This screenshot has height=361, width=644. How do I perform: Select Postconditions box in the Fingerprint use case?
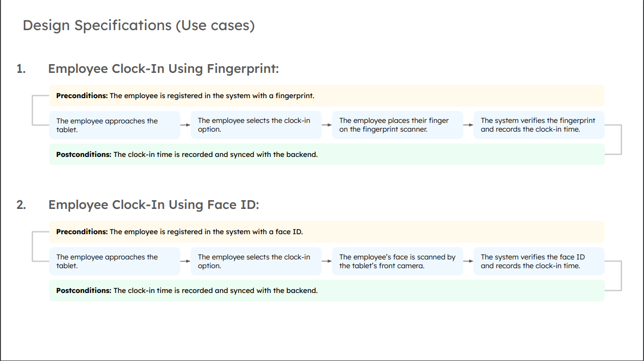coord(326,155)
